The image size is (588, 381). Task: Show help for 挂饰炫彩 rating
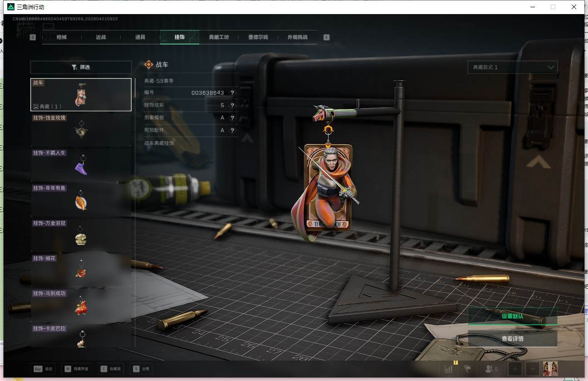click(232, 105)
